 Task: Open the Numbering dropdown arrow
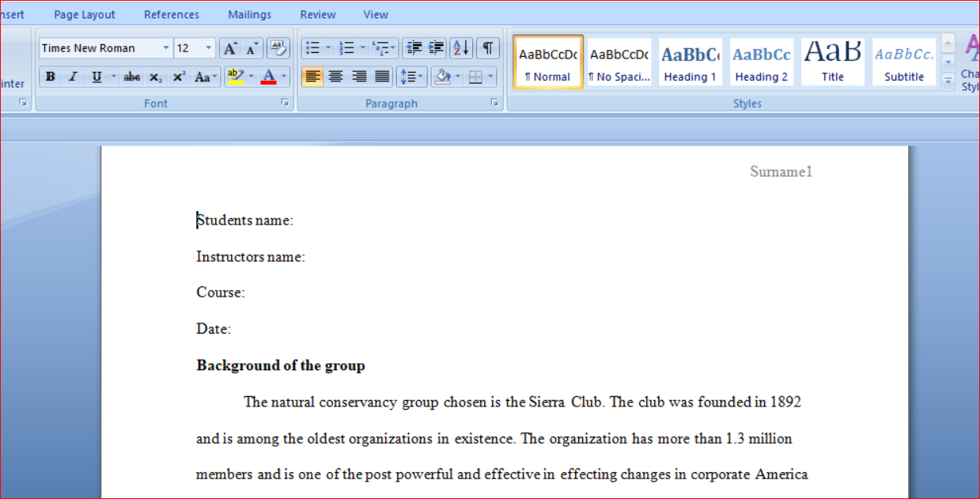click(362, 48)
